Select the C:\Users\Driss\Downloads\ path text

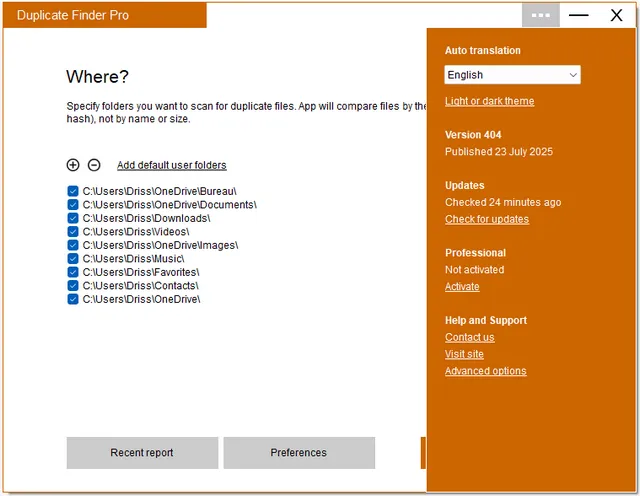[x=147, y=218]
